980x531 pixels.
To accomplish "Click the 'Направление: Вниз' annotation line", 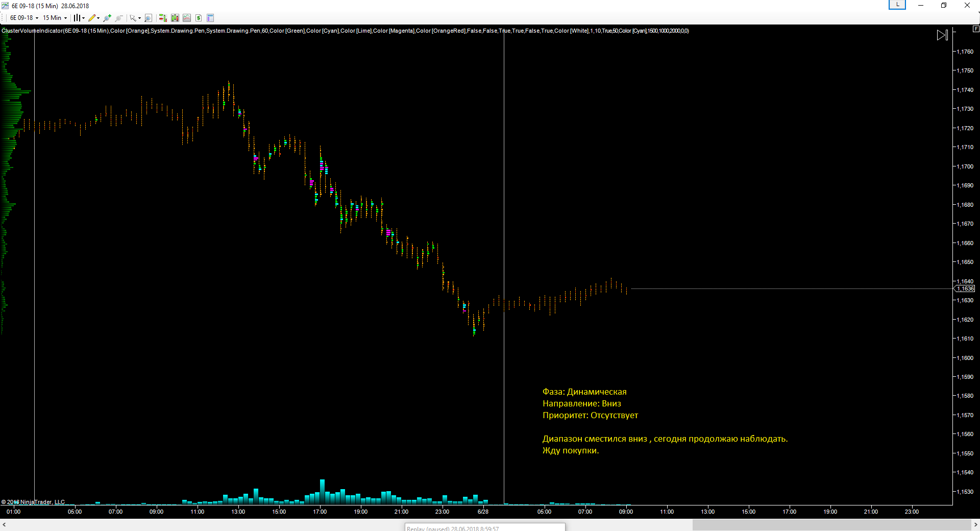I will (582, 403).
